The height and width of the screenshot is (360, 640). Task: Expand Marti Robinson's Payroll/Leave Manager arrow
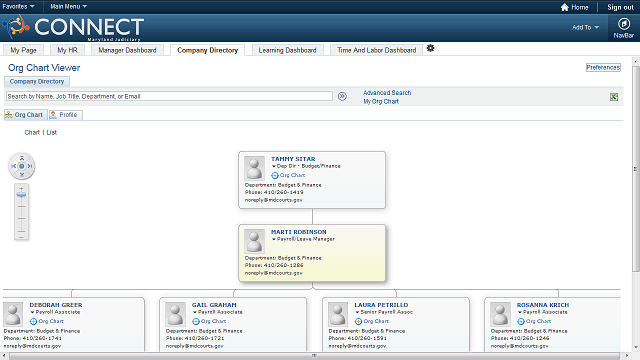coord(274,239)
